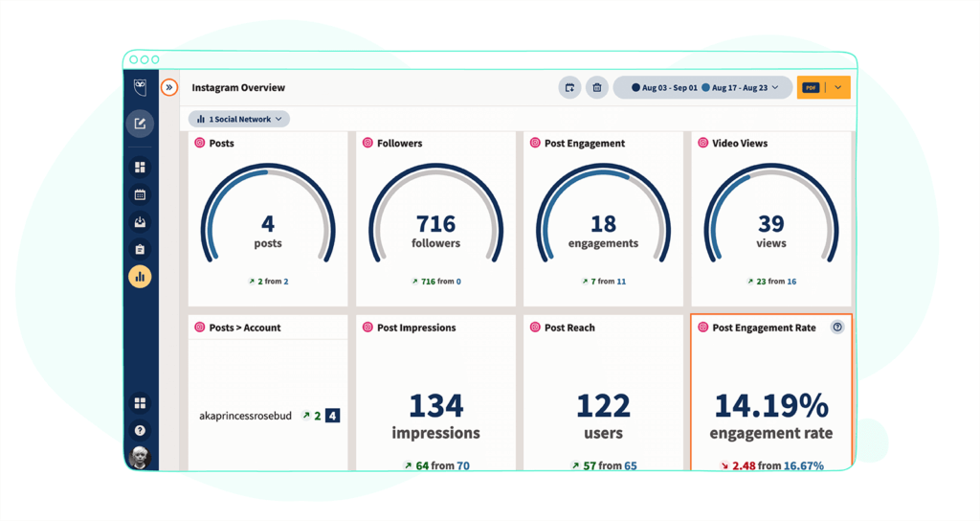980x521 pixels.
Task: Open the Inbox icon in sidebar
Action: click(x=140, y=222)
